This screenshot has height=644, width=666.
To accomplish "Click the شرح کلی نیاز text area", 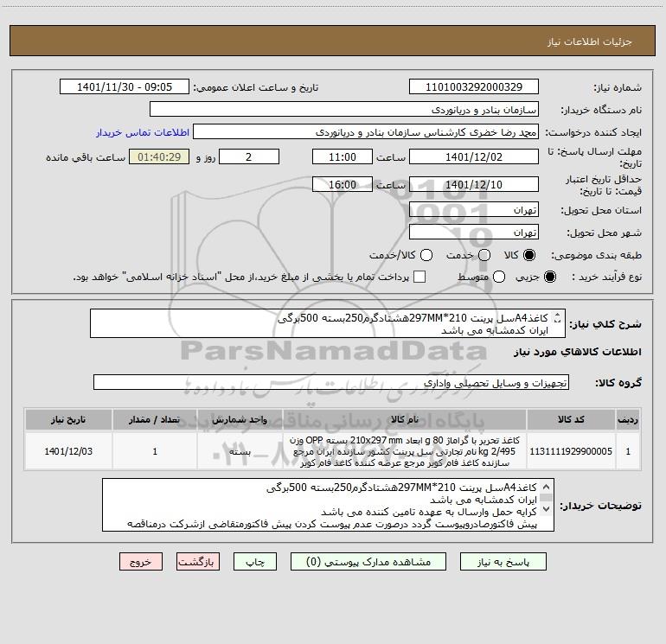I will (x=328, y=323).
